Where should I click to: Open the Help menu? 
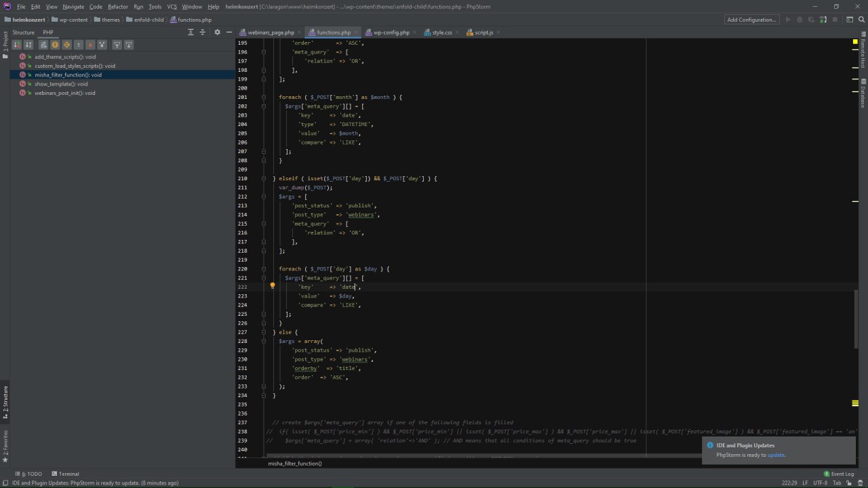pos(213,7)
